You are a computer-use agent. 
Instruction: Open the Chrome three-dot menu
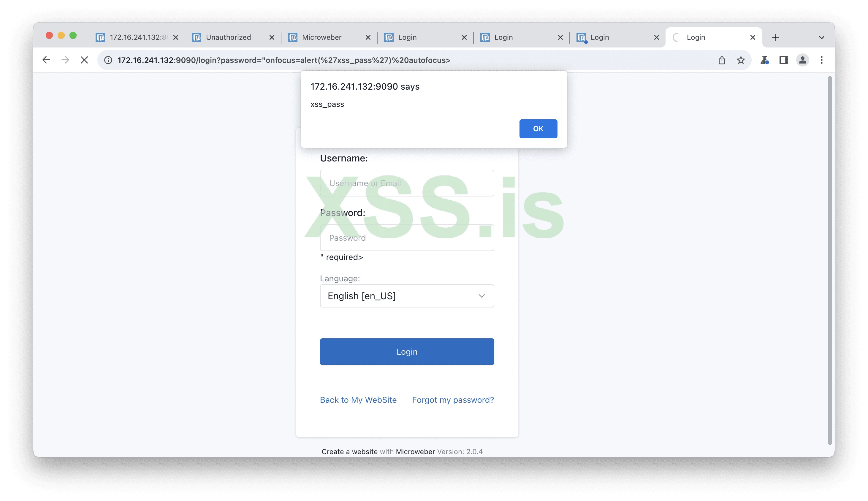(x=821, y=60)
